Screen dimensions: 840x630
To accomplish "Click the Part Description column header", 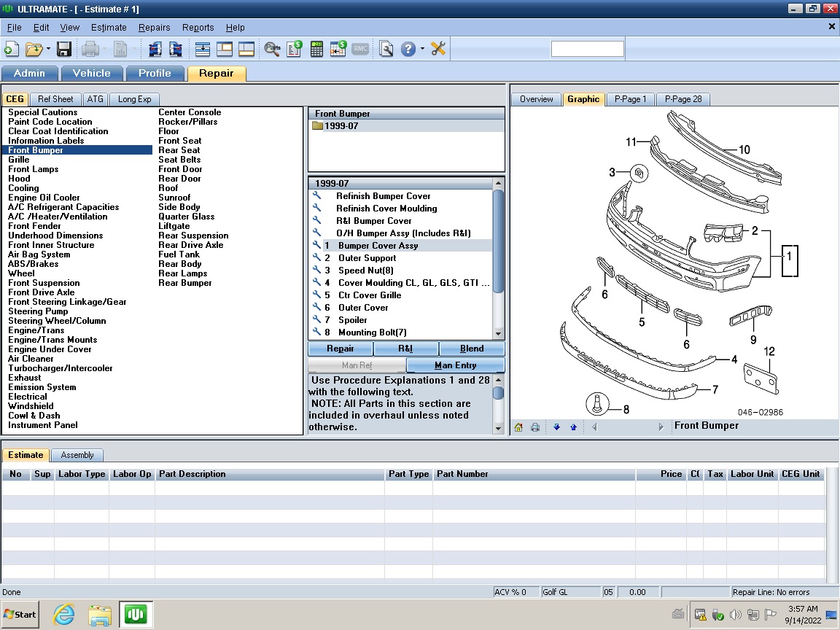I will pos(270,474).
